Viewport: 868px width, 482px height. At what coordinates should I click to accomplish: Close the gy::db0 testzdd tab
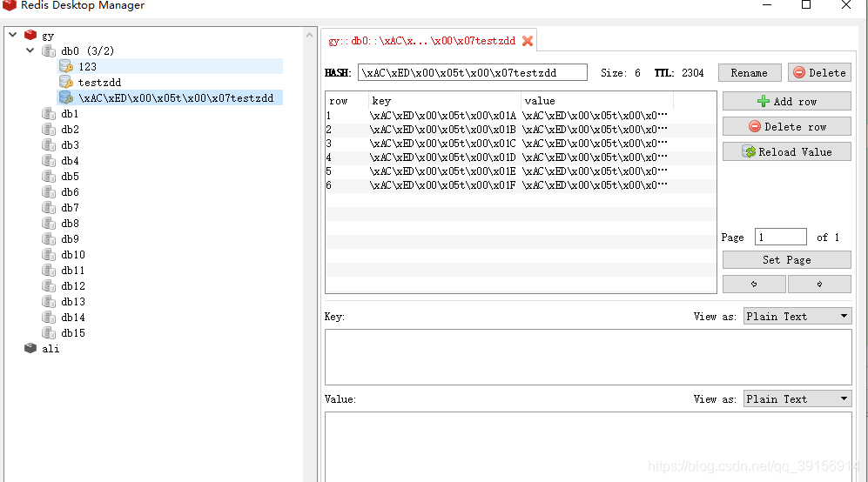pos(528,41)
